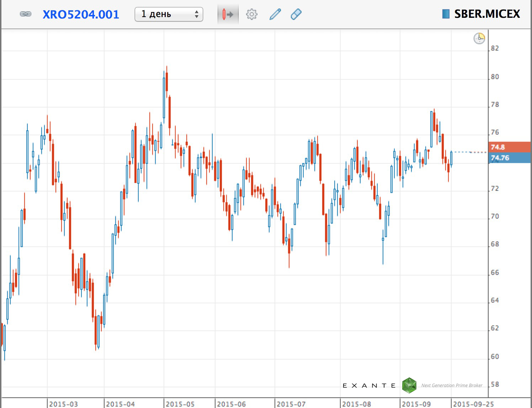Image resolution: width=532 pixels, height=408 pixels.
Task: Click the 2015-05 date axis label
Action: (x=180, y=404)
